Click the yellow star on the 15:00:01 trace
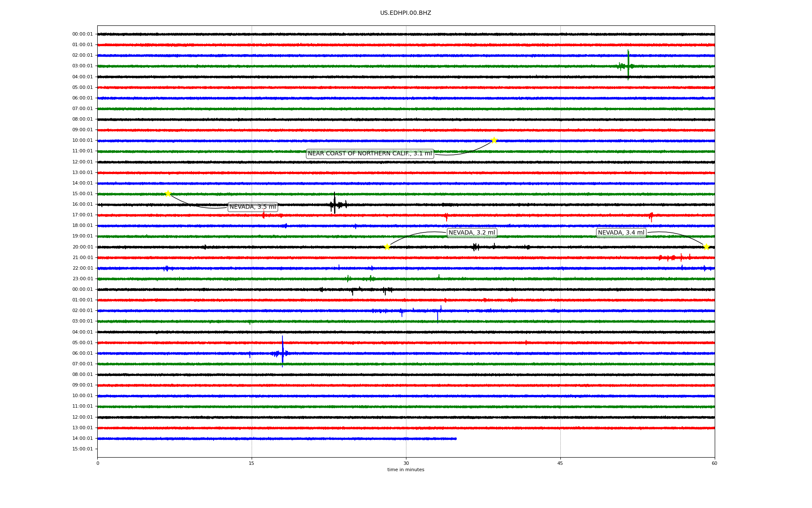This screenshot has width=812, height=508. (x=168, y=193)
